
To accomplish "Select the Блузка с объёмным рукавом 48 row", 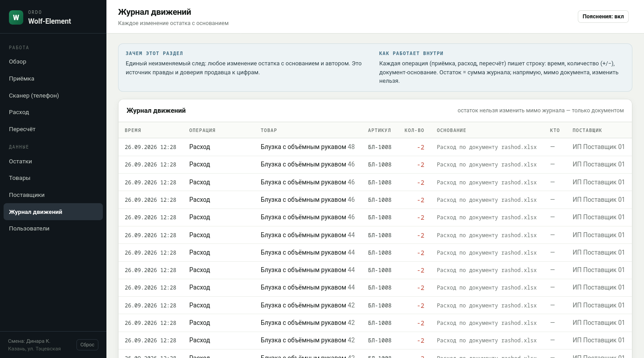I will (x=375, y=147).
